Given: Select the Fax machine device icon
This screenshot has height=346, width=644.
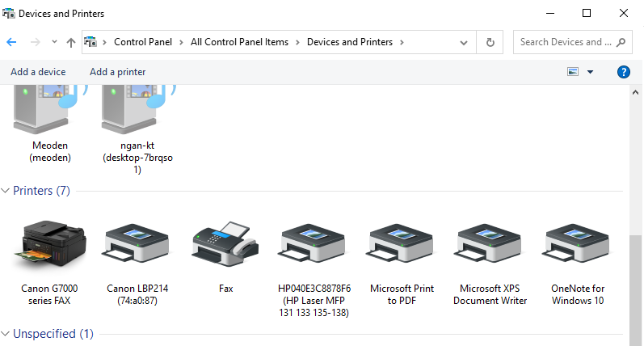Looking at the screenshot, I should point(225,243).
